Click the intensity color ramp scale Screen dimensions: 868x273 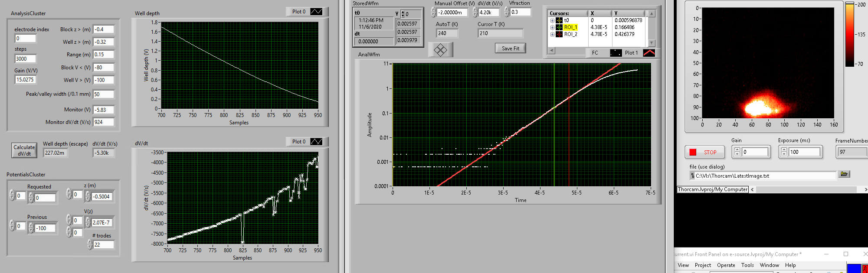click(849, 35)
